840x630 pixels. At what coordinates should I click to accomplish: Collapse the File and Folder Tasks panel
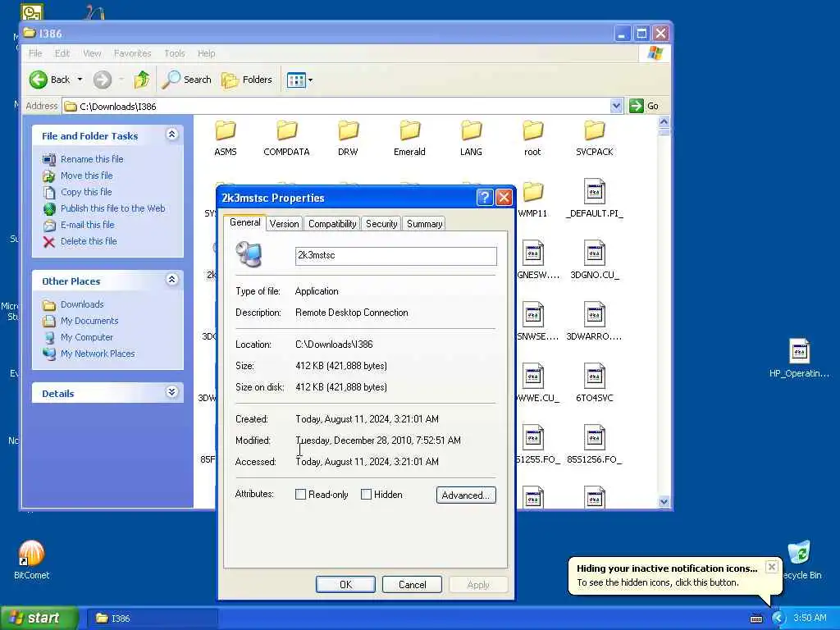(x=172, y=135)
